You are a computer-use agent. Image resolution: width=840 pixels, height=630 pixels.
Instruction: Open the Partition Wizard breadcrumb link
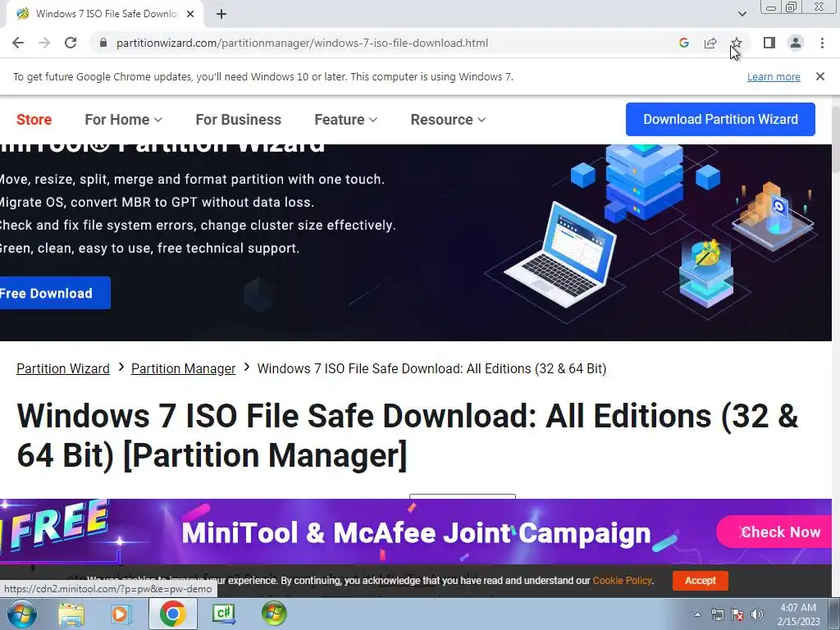coord(62,368)
